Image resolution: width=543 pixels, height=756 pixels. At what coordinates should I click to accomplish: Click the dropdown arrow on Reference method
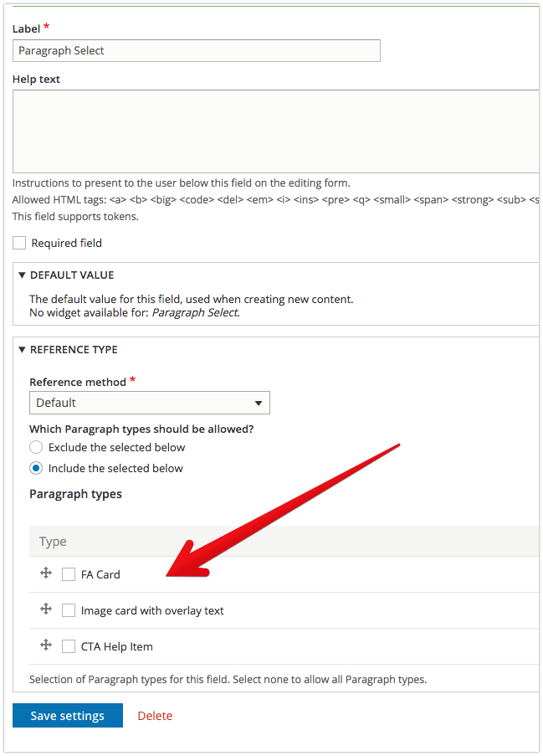pos(258,403)
